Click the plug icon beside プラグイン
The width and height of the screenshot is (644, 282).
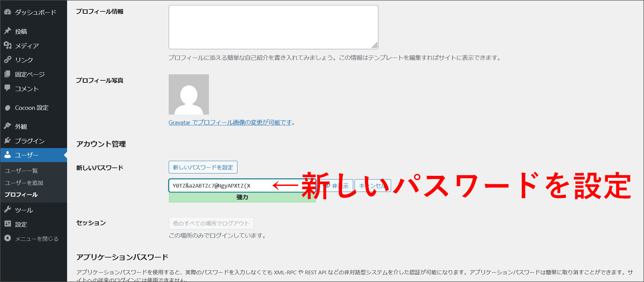[7, 141]
